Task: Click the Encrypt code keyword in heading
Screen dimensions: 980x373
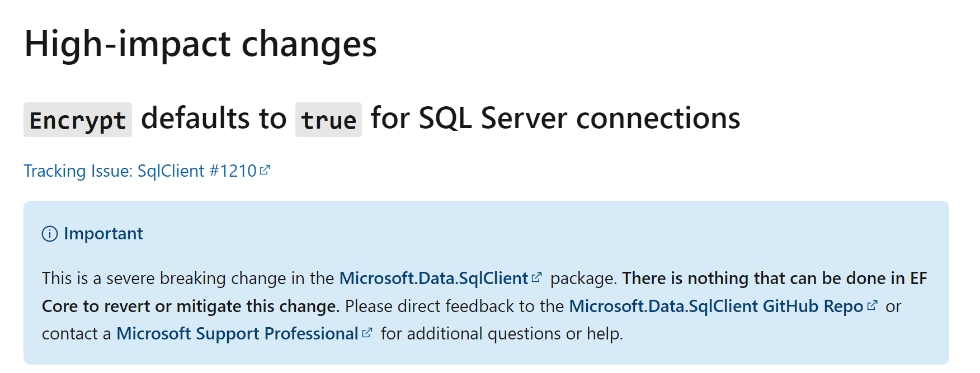Action: click(78, 120)
